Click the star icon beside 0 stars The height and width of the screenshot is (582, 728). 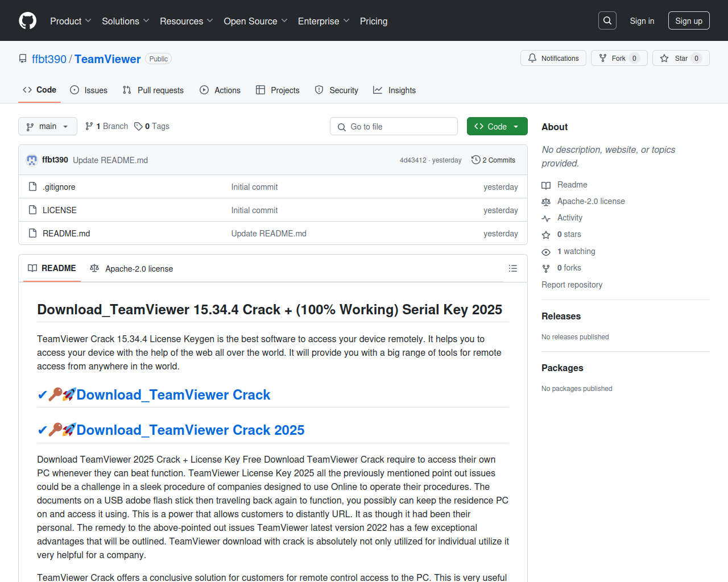(x=546, y=235)
